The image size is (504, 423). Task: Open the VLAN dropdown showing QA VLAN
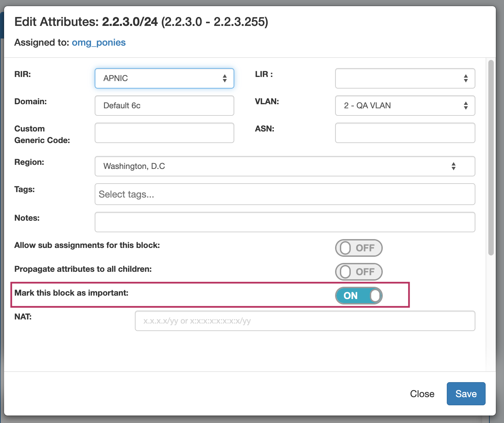pyautogui.click(x=405, y=106)
